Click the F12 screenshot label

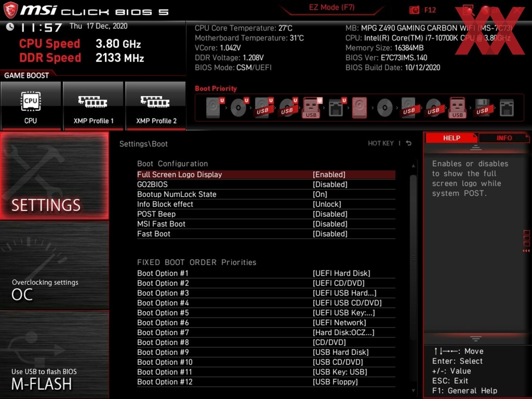point(430,10)
